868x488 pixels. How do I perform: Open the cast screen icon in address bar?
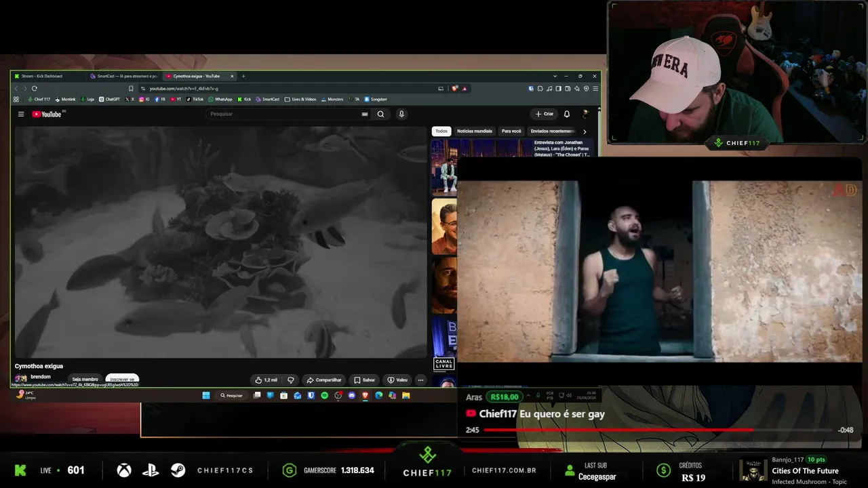pyautogui.click(x=441, y=88)
